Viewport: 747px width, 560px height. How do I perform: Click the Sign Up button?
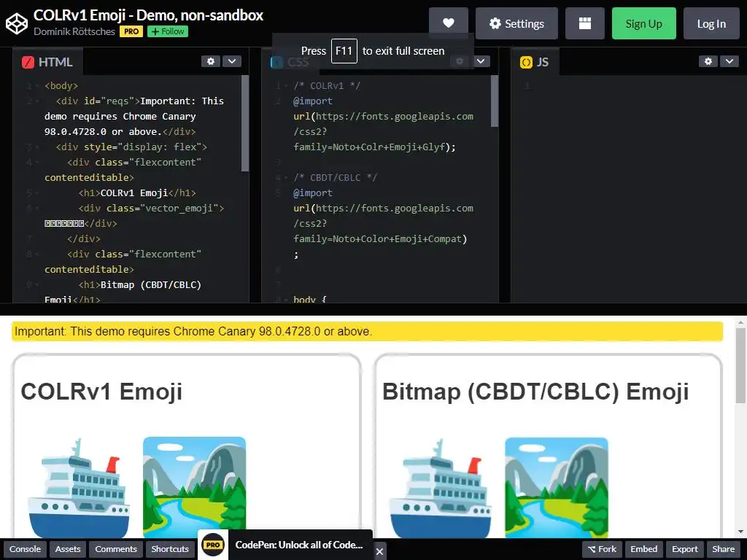[643, 23]
